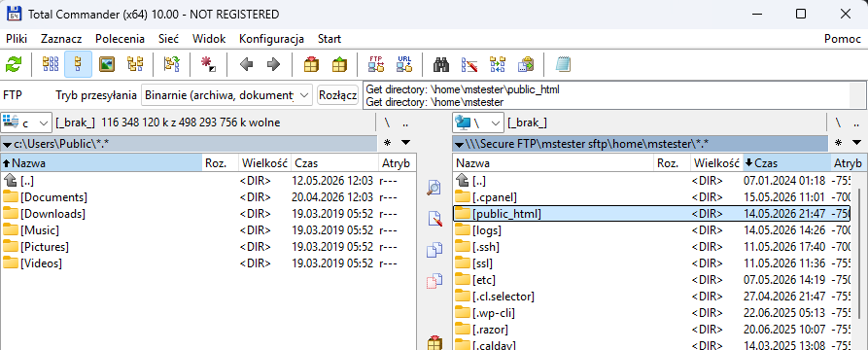
Task: Open the Polecenia menu
Action: coord(121,39)
